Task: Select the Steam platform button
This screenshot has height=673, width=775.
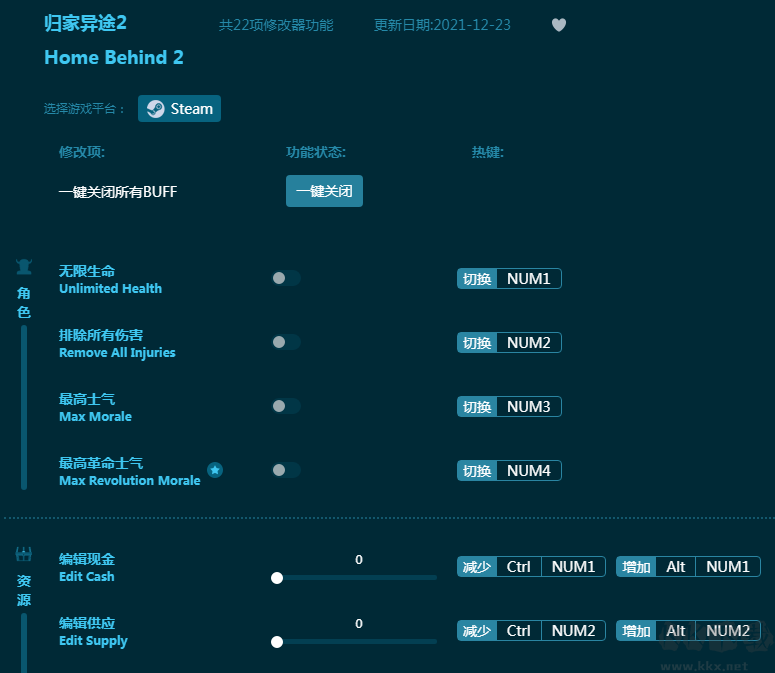Action: [179, 109]
